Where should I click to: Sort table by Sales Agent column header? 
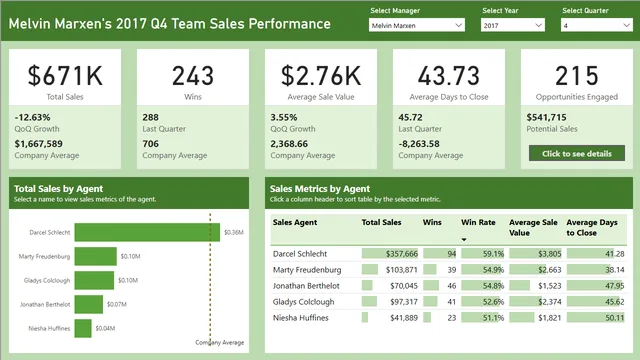[x=295, y=222]
